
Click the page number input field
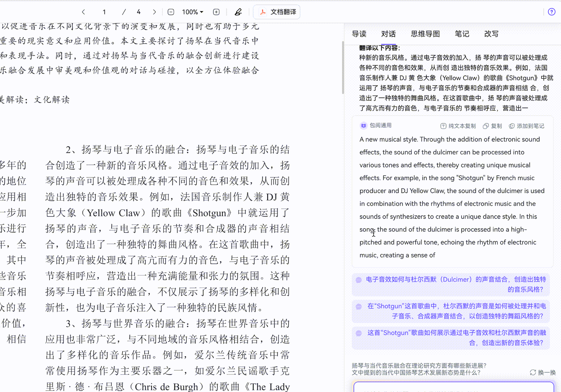pyautogui.click(x=104, y=12)
